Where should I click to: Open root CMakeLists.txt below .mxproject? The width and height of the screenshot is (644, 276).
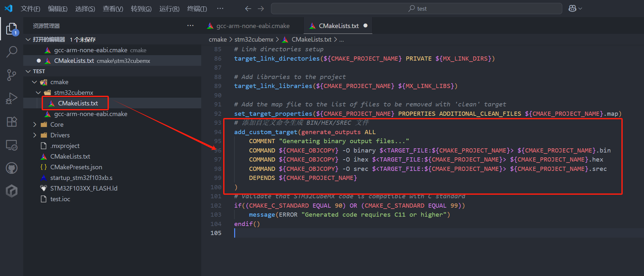pyautogui.click(x=112, y=156)
